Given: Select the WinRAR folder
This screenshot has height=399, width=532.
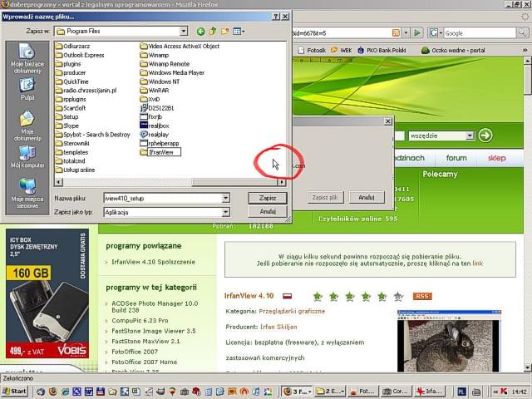Looking at the screenshot, I should pos(155,91).
